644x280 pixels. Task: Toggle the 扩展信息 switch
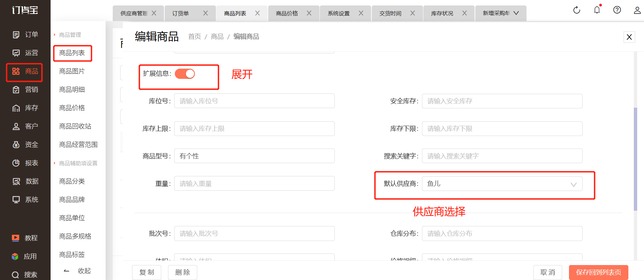185,74
